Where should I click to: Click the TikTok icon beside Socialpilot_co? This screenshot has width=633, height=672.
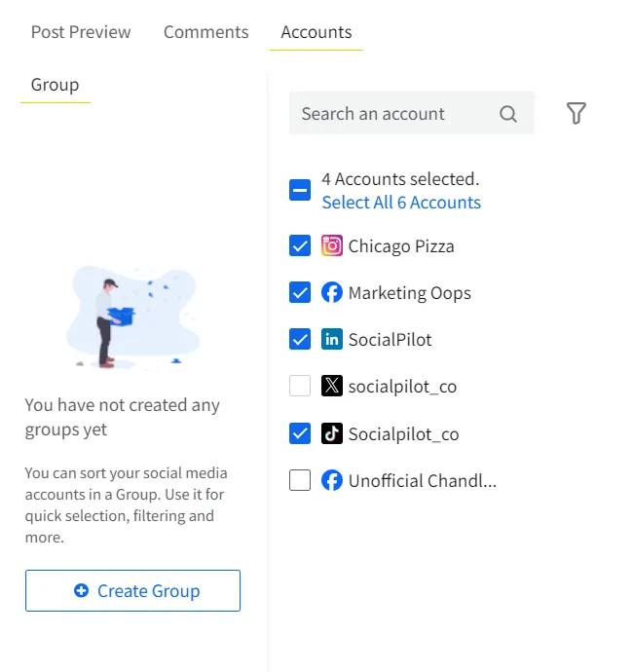[x=332, y=433]
